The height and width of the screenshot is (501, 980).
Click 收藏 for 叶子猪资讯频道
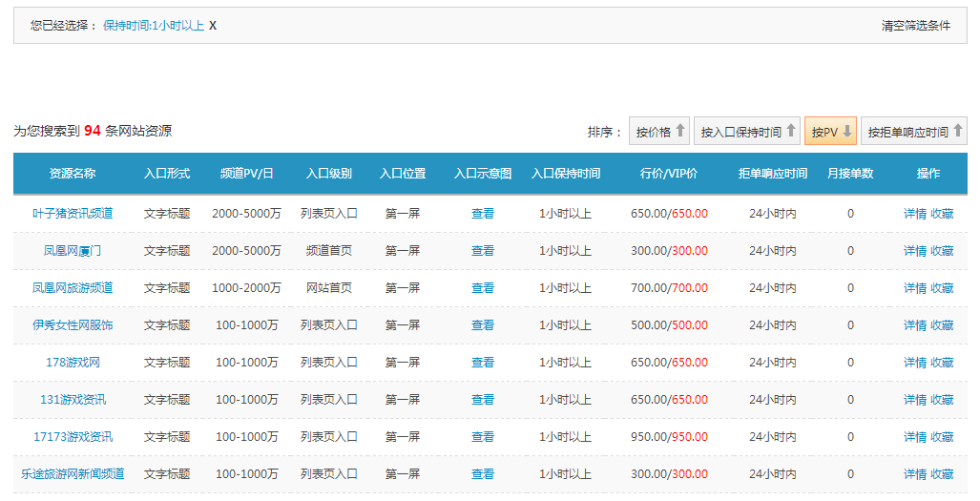tap(942, 214)
